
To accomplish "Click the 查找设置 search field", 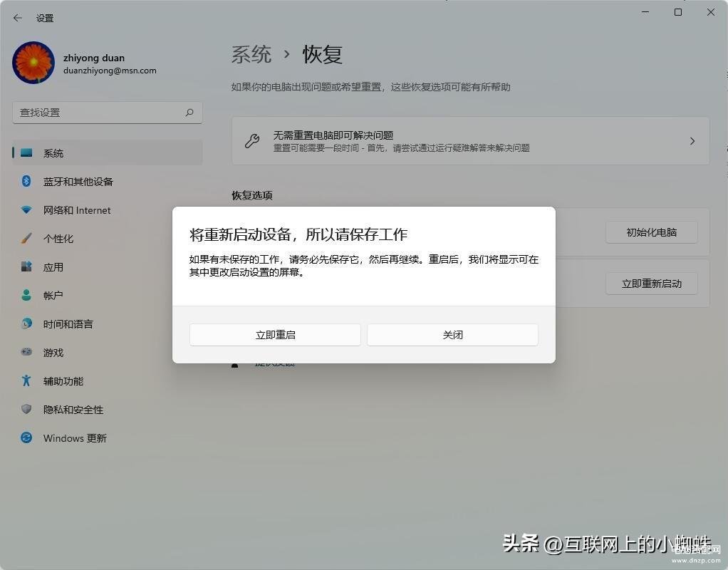I will click(x=108, y=113).
